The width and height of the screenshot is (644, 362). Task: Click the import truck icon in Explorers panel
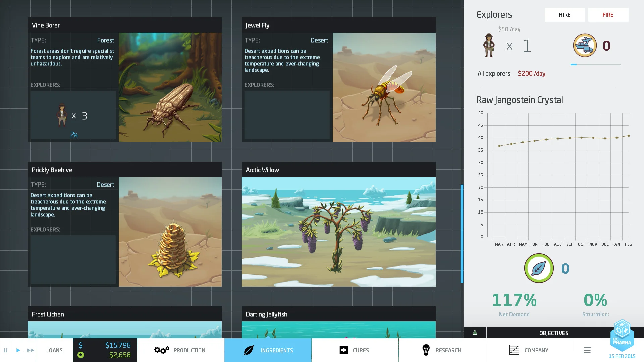584,45
